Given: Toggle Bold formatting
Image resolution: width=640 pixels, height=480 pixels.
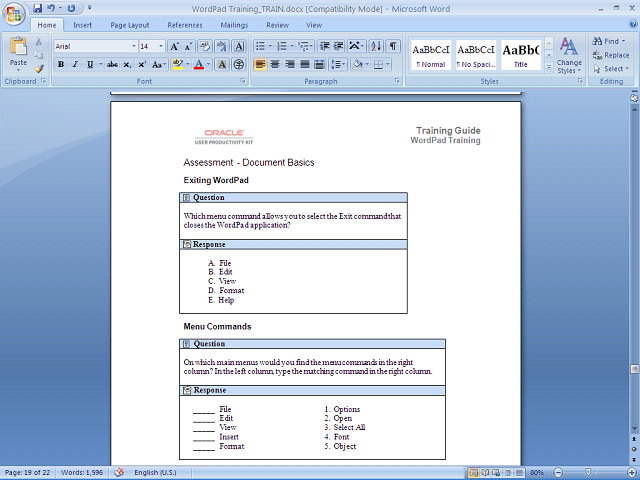Looking at the screenshot, I should pos(61,64).
